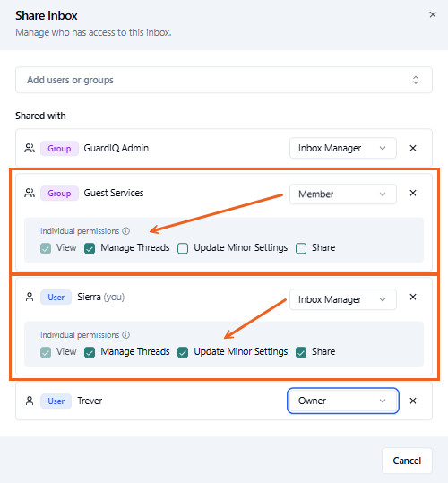Open Guest Services Member role dropdown

pyautogui.click(x=342, y=194)
